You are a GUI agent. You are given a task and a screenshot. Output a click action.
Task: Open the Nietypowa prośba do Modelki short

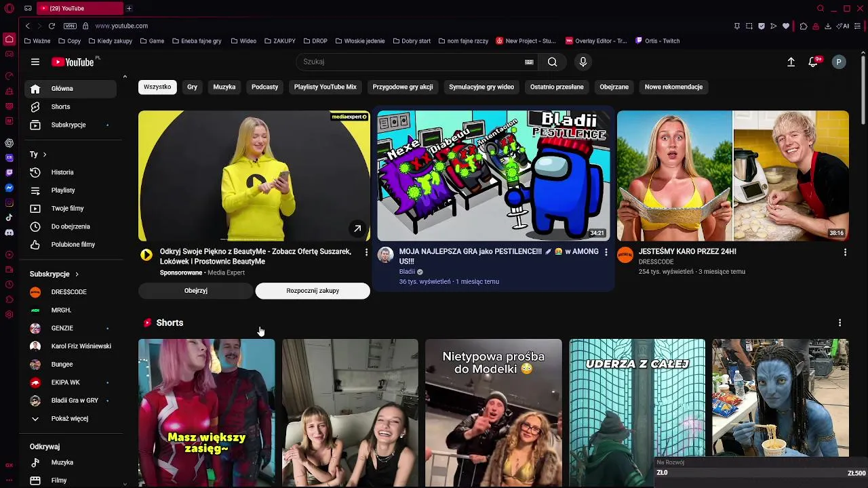tap(494, 412)
